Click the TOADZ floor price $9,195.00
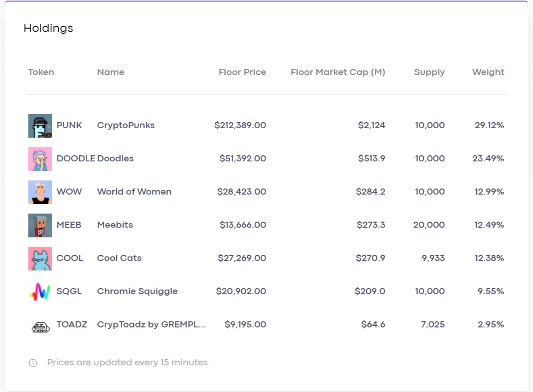Image resolution: width=533 pixels, height=392 pixels. click(245, 324)
